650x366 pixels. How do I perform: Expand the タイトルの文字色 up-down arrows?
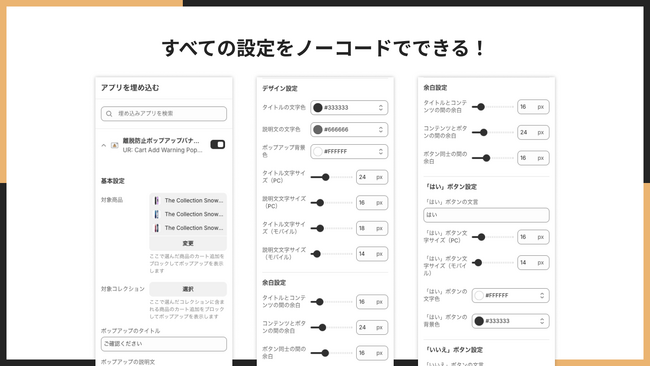pyautogui.click(x=381, y=108)
